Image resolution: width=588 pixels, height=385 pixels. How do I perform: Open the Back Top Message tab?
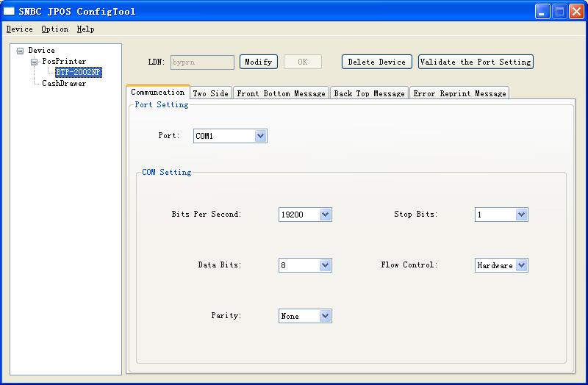[370, 93]
